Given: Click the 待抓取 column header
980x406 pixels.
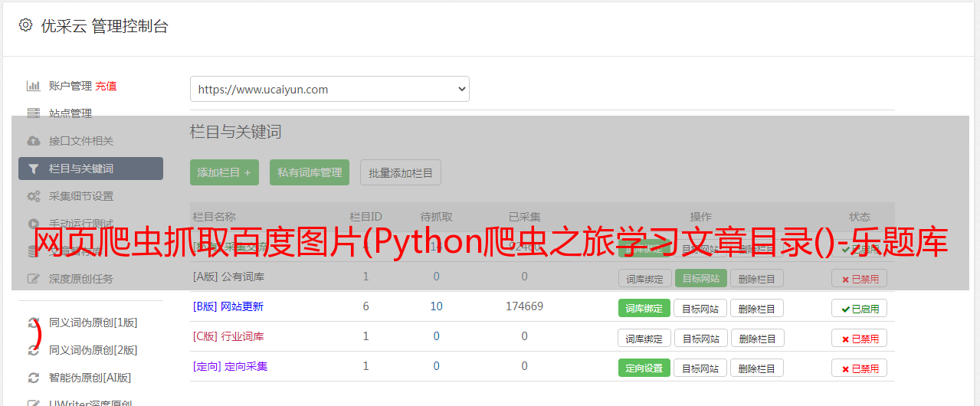Looking at the screenshot, I should (x=436, y=217).
